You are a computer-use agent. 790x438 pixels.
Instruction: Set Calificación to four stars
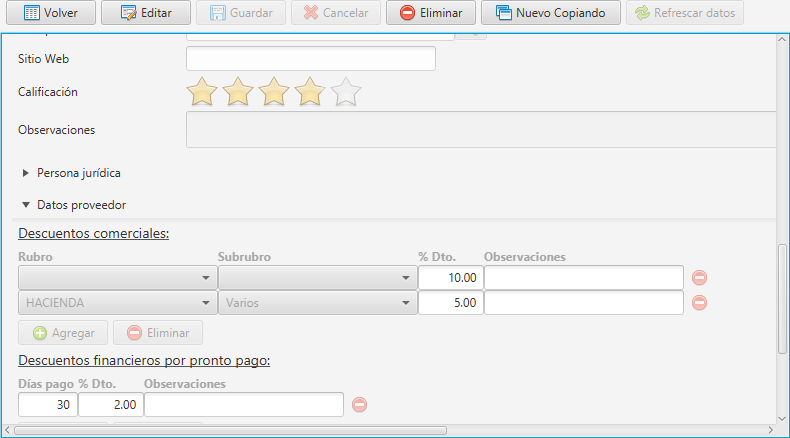click(310, 92)
